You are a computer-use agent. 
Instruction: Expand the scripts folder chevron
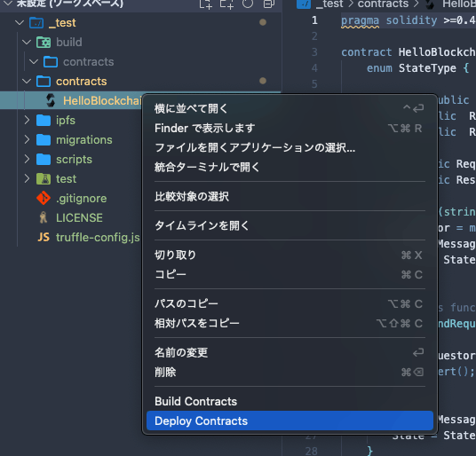pos(27,159)
